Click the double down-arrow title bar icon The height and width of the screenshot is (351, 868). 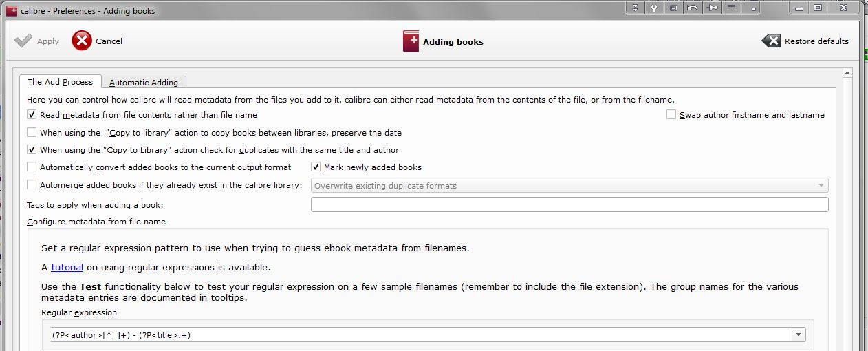[635, 8]
